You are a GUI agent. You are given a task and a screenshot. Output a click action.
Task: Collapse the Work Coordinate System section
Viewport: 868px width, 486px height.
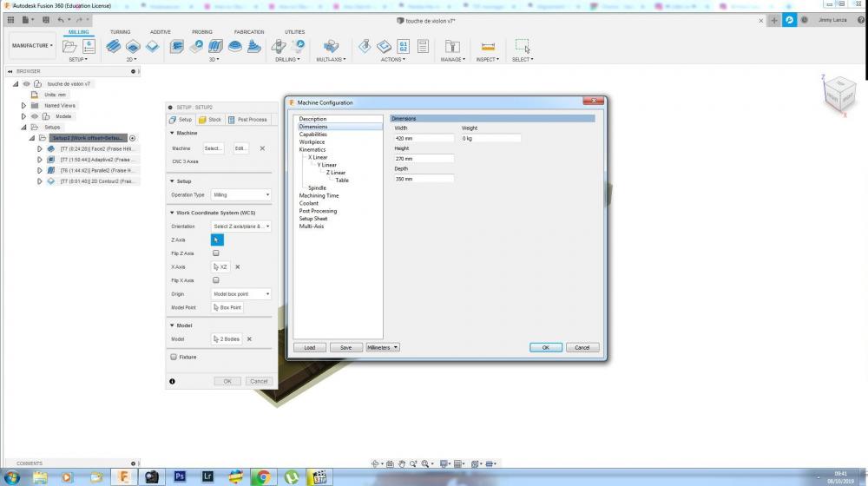172,213
